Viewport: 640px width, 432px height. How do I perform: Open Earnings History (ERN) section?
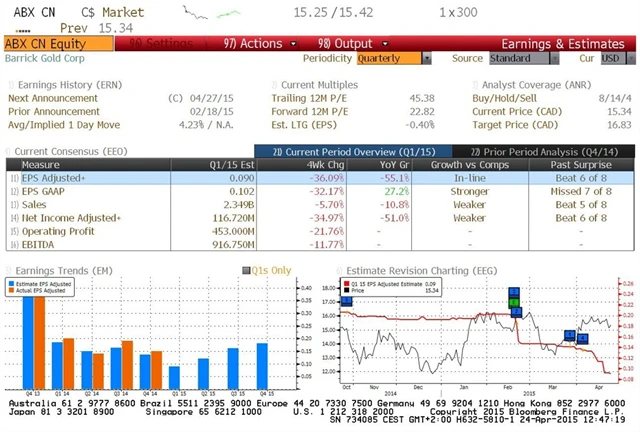(62, 86)
